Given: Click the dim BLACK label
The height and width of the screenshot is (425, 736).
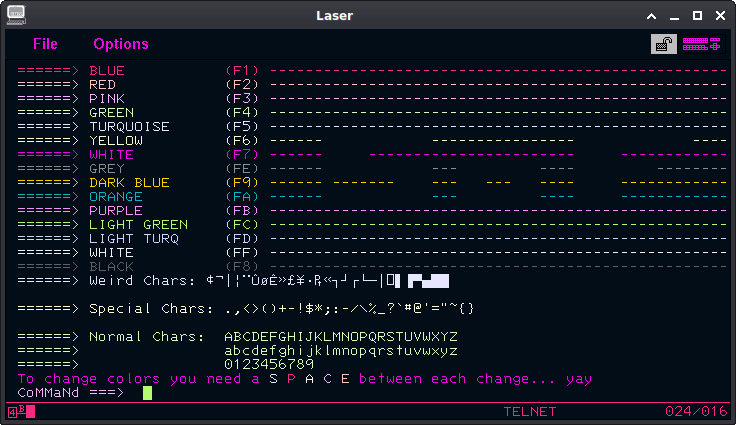Looking at the screenshot, I should [112, 267].
